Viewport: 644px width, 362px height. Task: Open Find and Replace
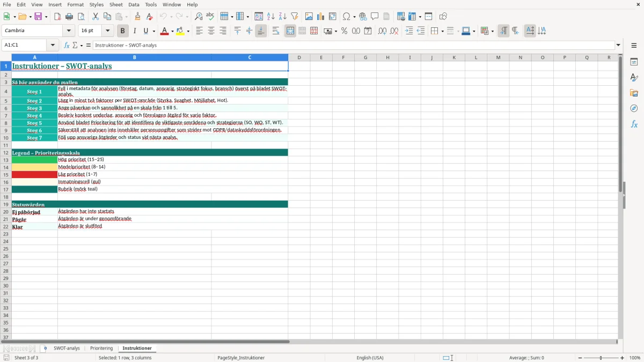(199, 17)
